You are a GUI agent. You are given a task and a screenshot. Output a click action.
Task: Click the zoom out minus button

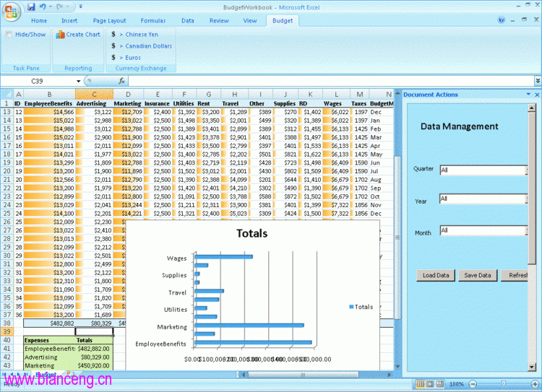(473, 384)
